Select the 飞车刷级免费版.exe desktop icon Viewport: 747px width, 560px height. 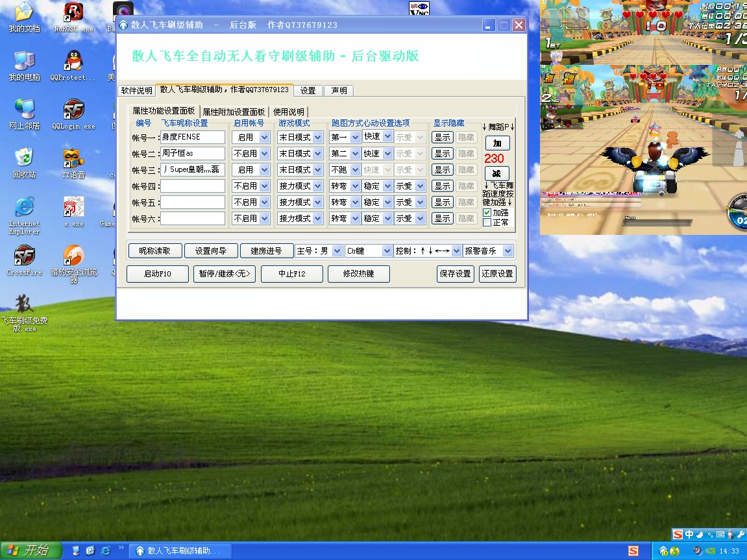[x=24, y=312]
